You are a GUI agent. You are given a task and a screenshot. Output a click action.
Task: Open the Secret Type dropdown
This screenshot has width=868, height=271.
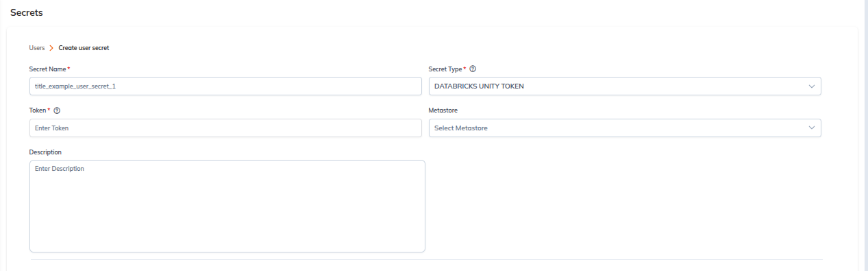pyautogui.click(x=625, y=86)
